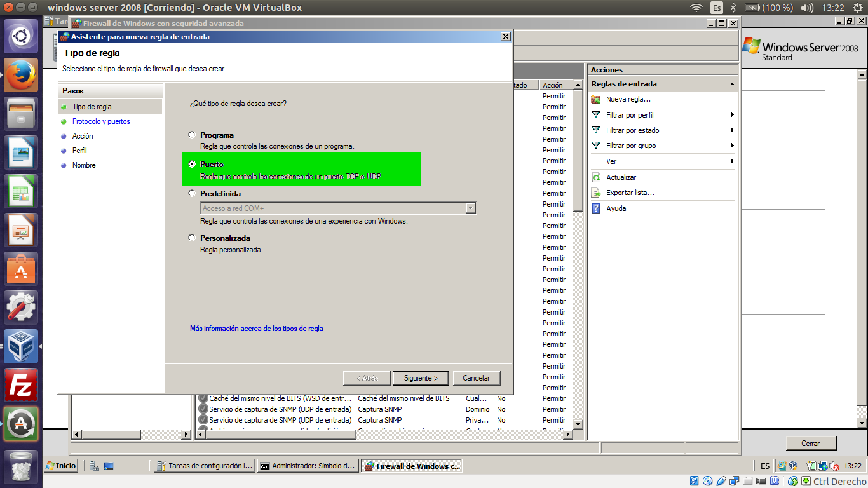
Task: Launch LibreOffice Calc from the dock
Action: [x=22, y=191]
